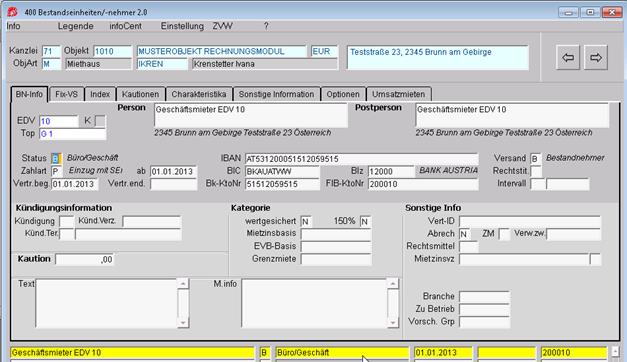Click the FIB-KtoNr field 200010
Image resolution: width=627 pixels, height=362 pixels.
423,184
